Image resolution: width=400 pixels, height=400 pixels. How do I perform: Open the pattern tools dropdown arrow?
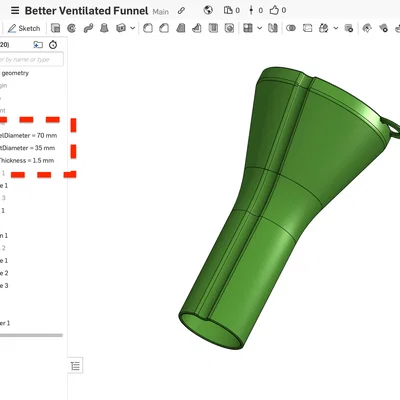pyautogui.click(x=260, y=28)
